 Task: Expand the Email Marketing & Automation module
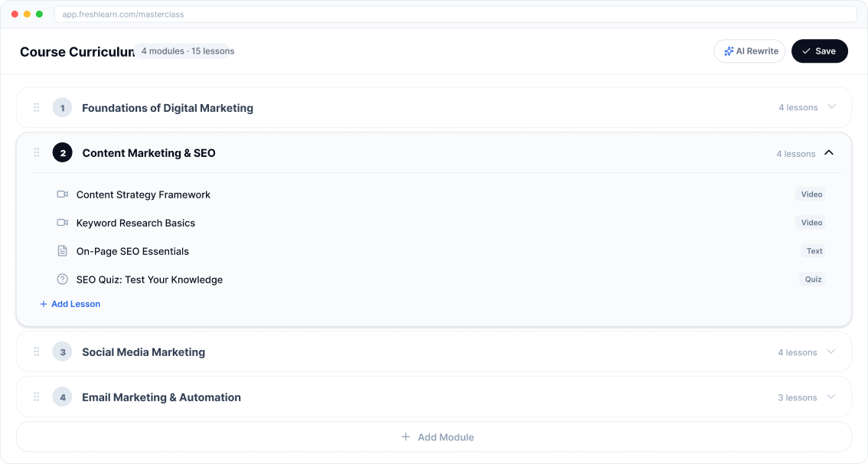831,397
